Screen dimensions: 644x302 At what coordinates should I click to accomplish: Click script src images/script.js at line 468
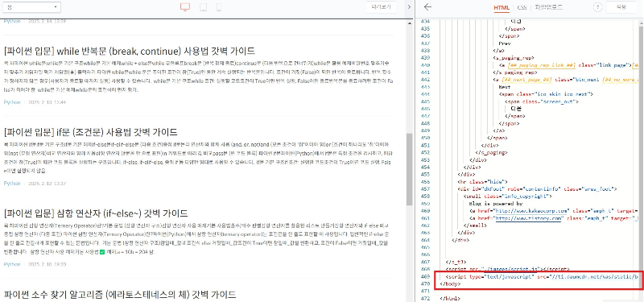tap(508, 269)
